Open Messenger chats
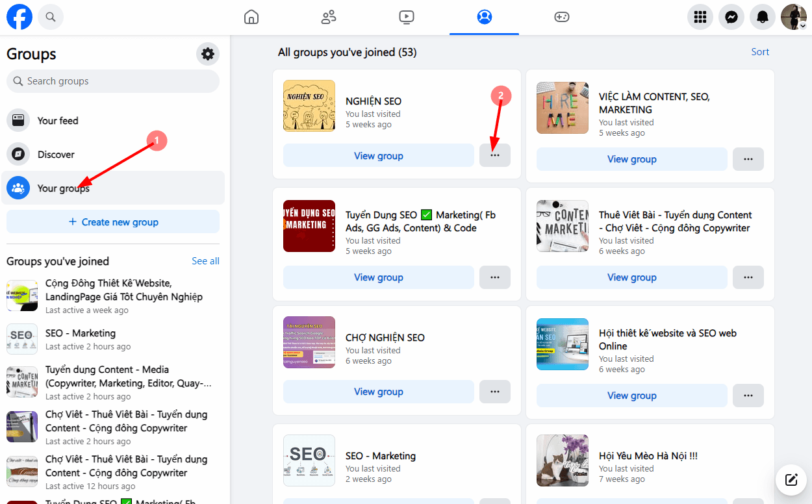Screen dimensions: 812x504 click(731, 18)
